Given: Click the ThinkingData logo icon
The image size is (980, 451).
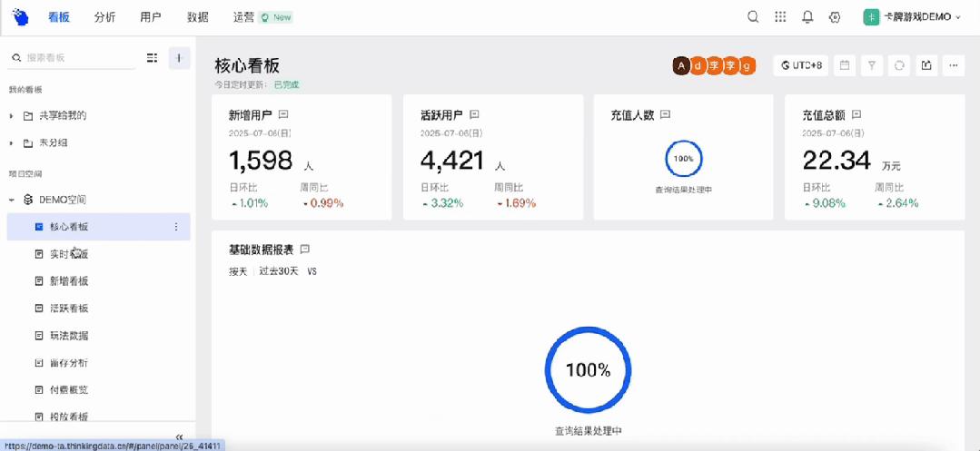Looking at the screenshot, I should pos(20,17).
